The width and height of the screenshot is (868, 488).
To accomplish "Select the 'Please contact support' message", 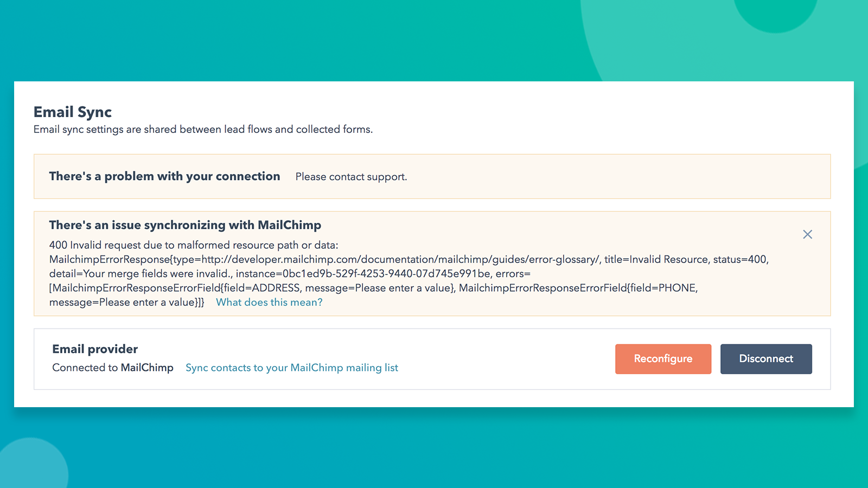I will (350, 176).
